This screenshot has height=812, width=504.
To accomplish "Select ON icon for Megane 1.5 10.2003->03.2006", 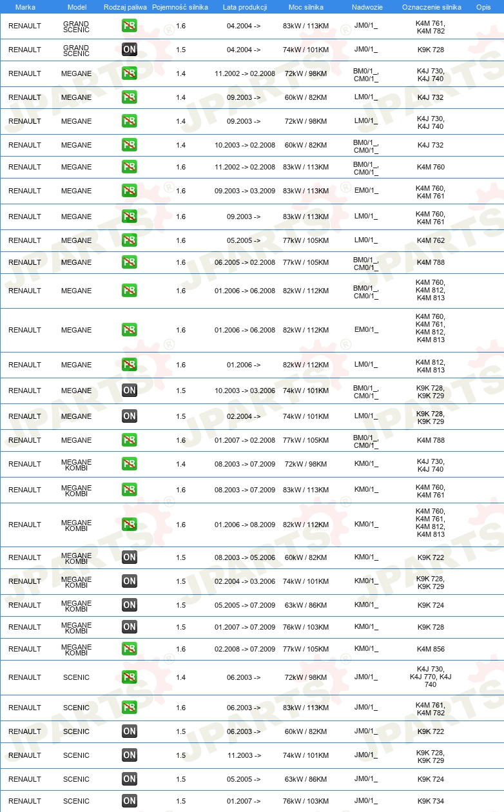I will [x=129, y=391].
